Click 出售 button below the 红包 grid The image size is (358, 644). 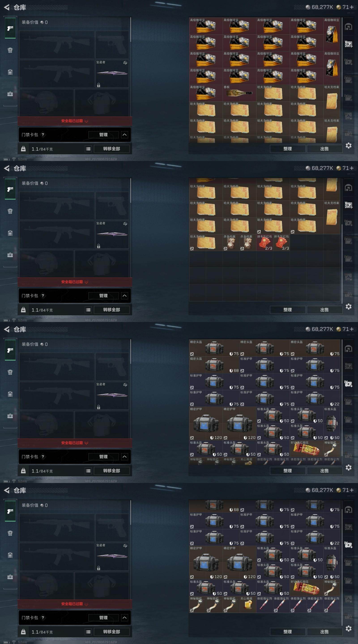[324, 310]
